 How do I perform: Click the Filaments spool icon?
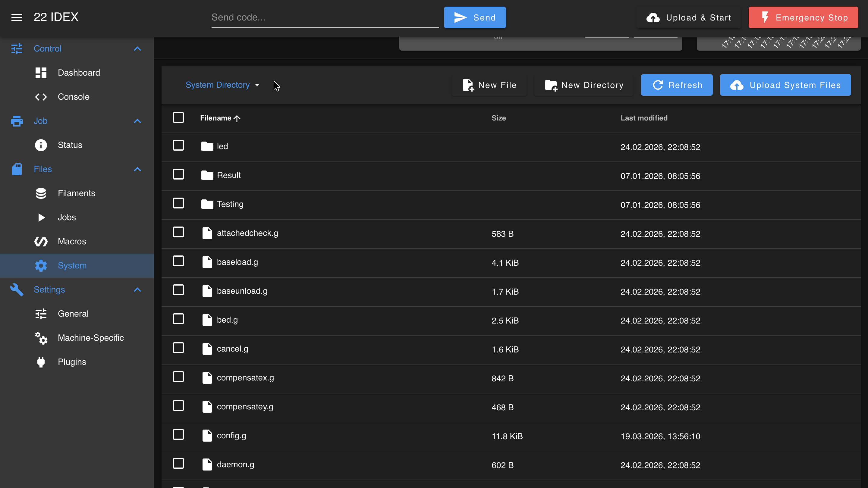pyautogui.click(x=41, y=193)
